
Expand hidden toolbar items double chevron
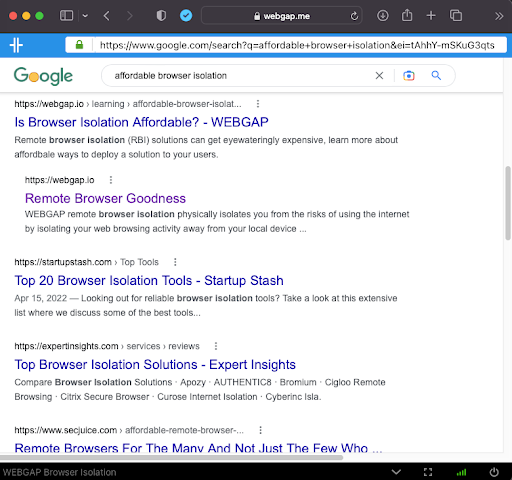[x=499, y=16]
